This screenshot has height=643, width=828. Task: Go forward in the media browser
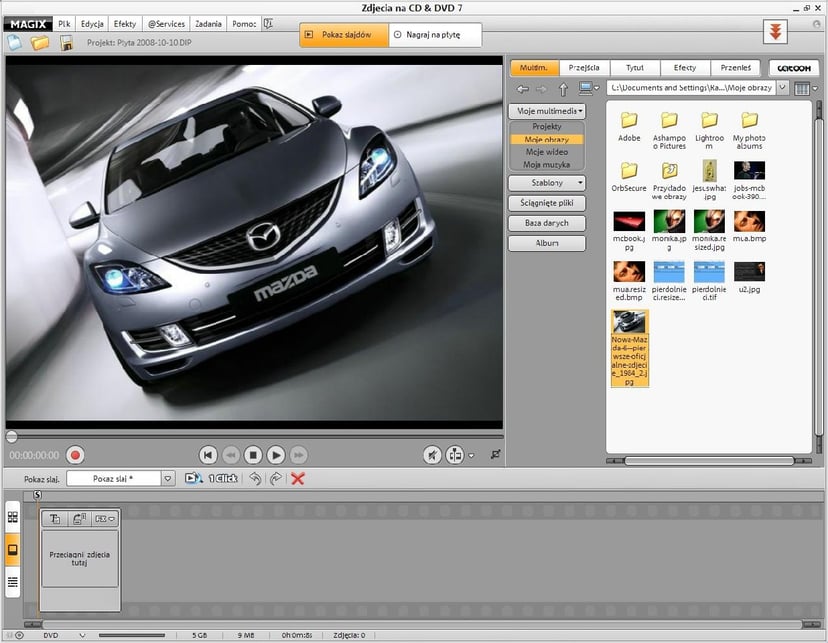(x=541, y=89)
